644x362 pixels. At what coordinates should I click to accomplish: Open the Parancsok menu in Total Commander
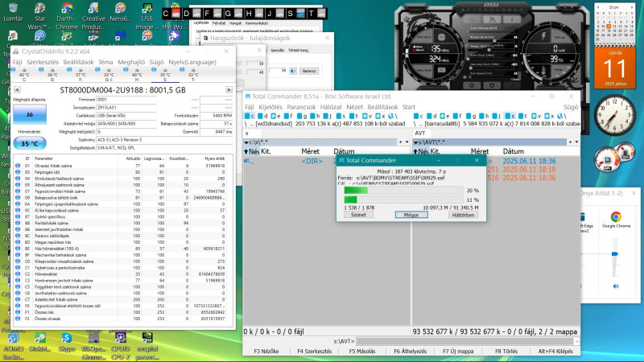click(301, 107)
